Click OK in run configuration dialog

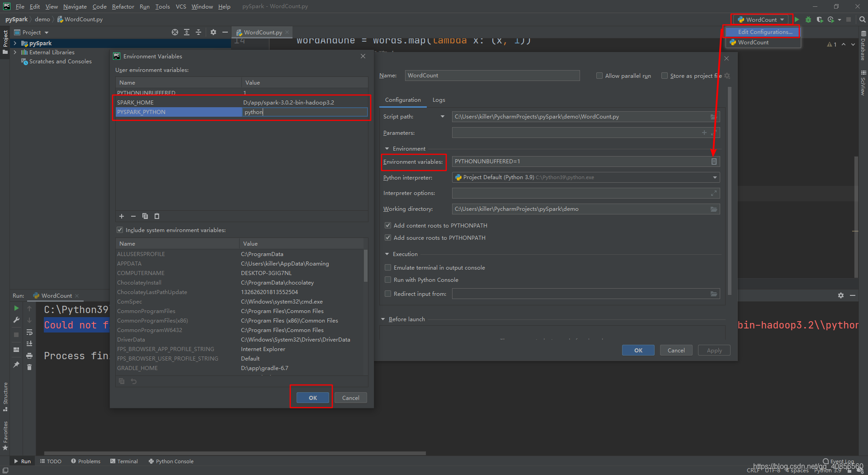click(638, 350)
